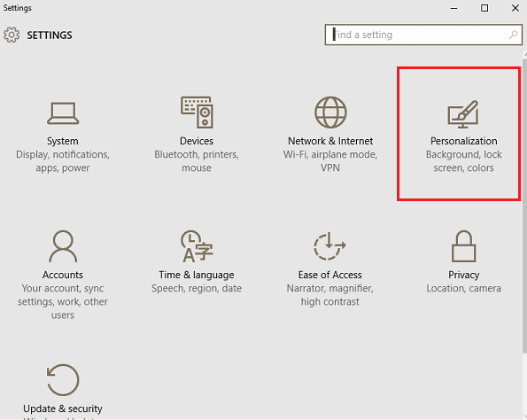Viewport: 527px width, 420px height.
Task: Open the Devices keyboard and speaker icon
Action: pos(197,113)
